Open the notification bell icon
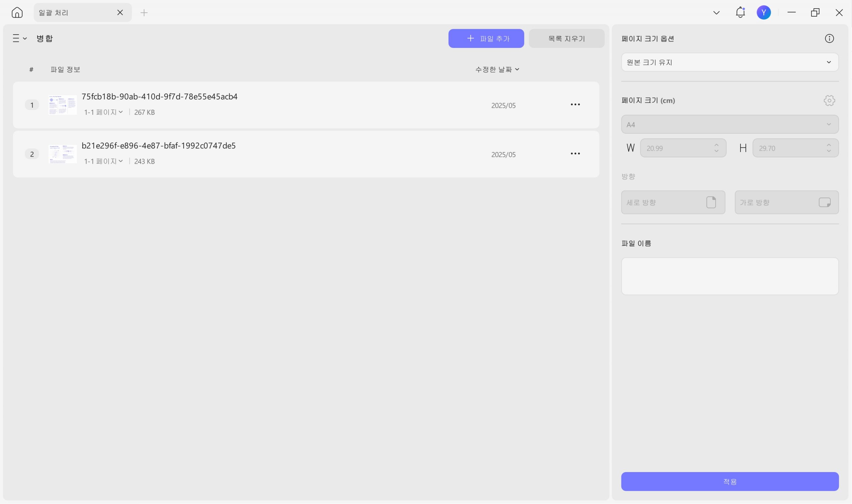Viewport: 852px width, 504px height. coord(740,13)
